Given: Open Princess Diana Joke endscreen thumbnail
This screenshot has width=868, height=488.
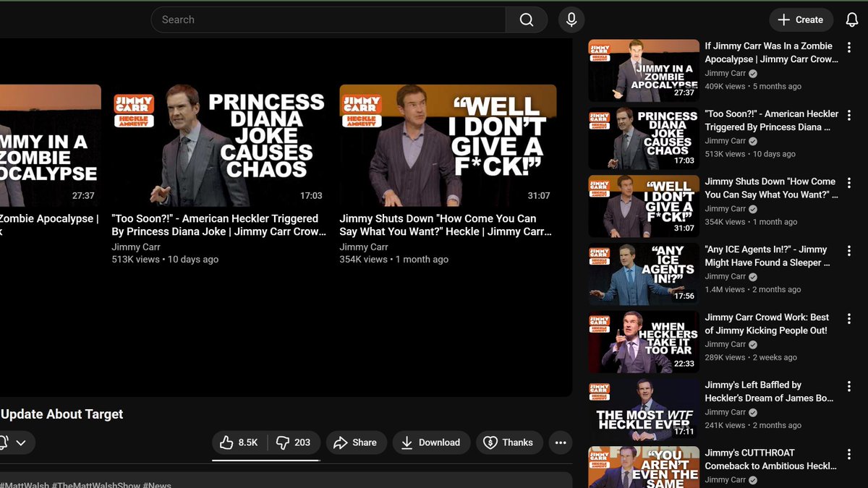Looking at the screenshot, I should pyautogui.click(x=220, y=145).
